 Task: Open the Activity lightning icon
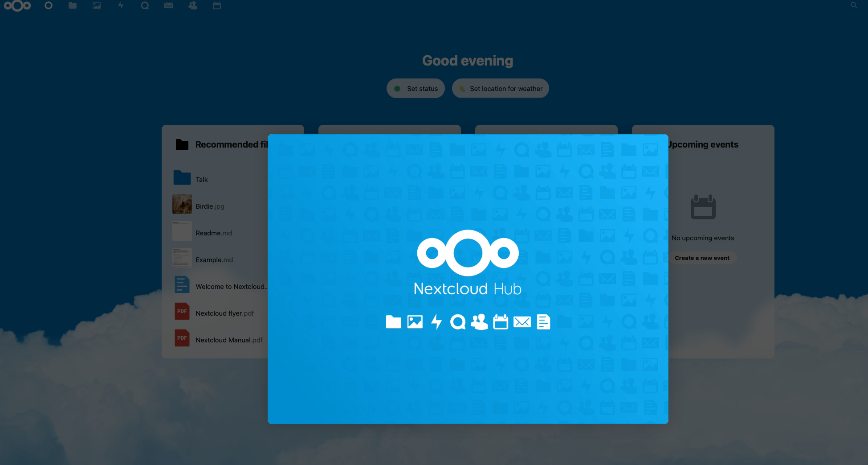[121, 5]
